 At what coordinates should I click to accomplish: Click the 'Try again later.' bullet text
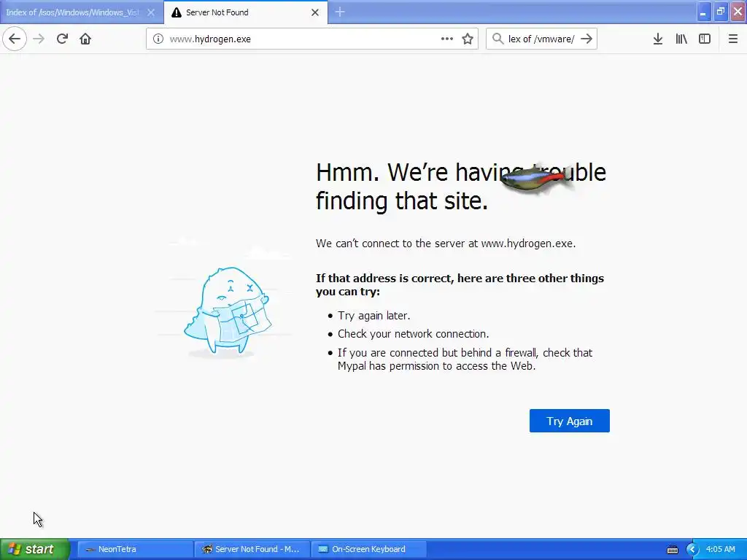point(374,316)
